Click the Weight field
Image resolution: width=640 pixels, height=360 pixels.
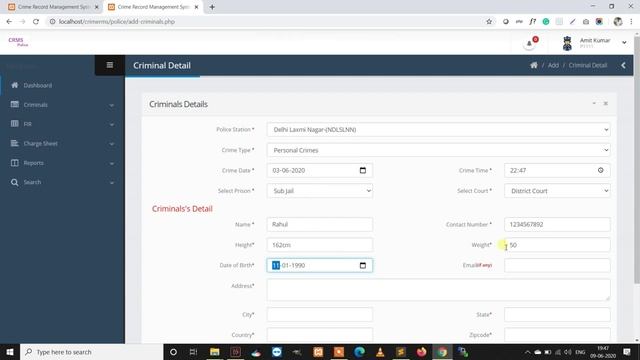coord(557,245)
